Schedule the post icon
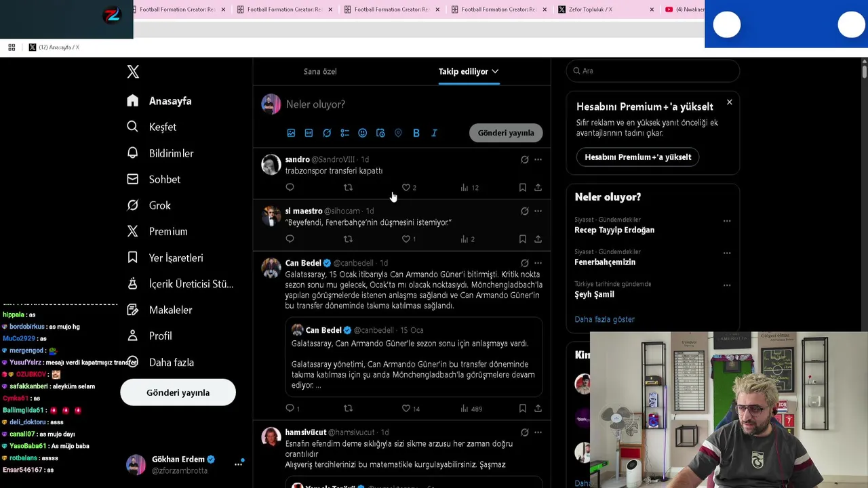 [x=380, y=133]
